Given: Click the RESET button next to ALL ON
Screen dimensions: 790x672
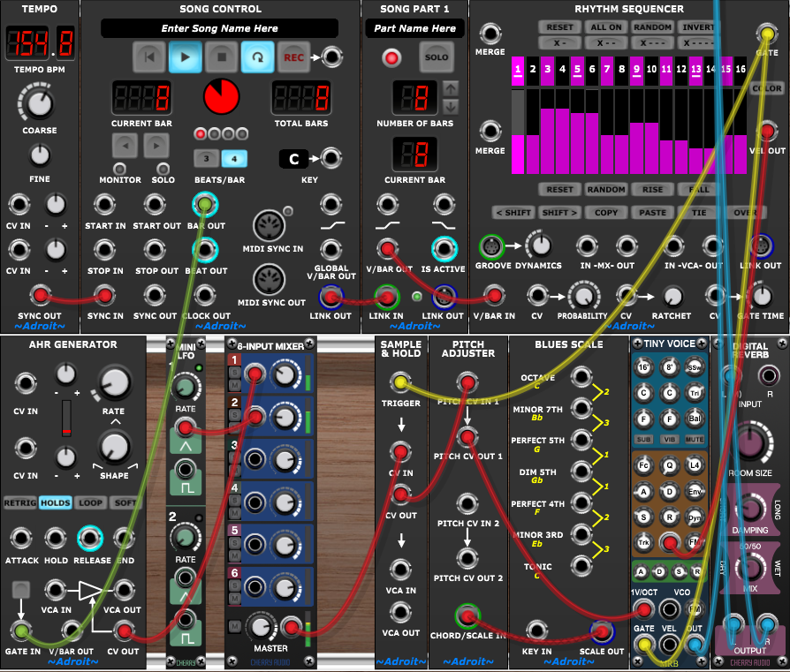Looking at the screenshot, I should pyautogui.click(x=559, y=27).
